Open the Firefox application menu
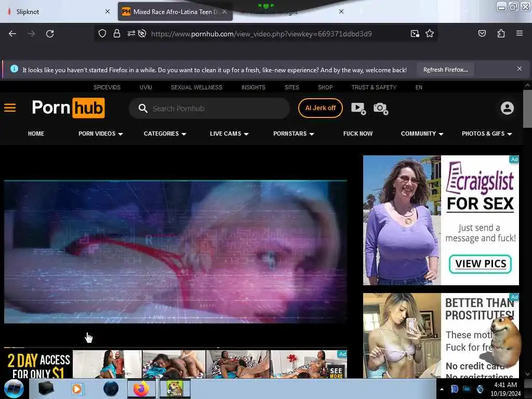The image size is (532, 399). pyautogui.click(x=519, y=33)
